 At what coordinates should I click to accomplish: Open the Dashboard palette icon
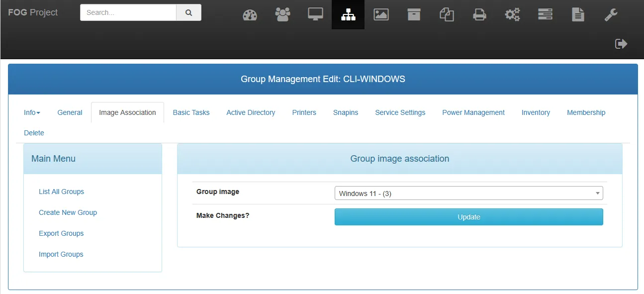250,15
